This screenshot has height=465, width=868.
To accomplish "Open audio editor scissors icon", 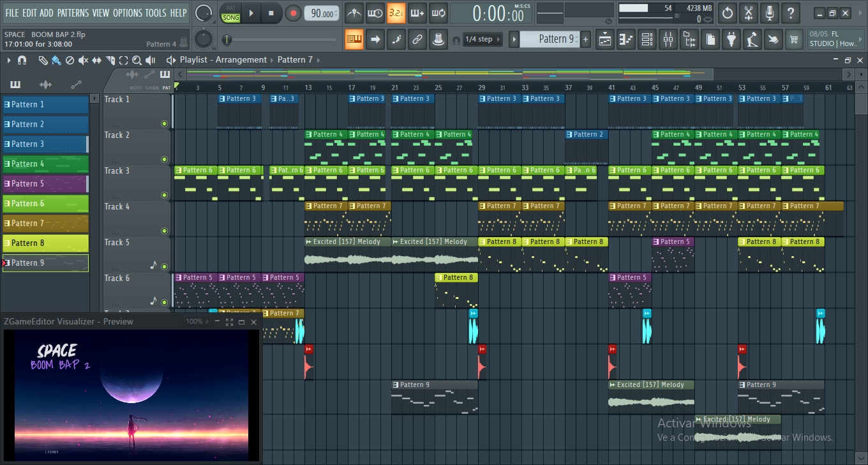I will (x=749, y=13).
